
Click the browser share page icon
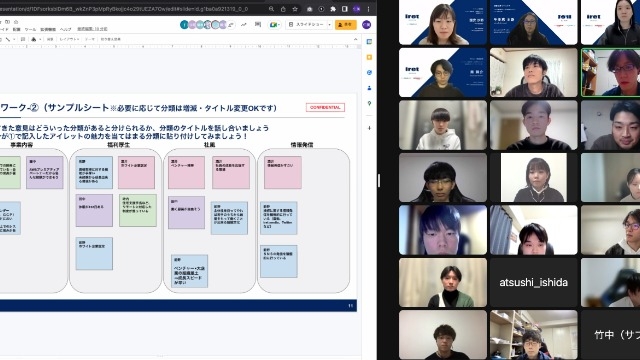coord(283,9)
